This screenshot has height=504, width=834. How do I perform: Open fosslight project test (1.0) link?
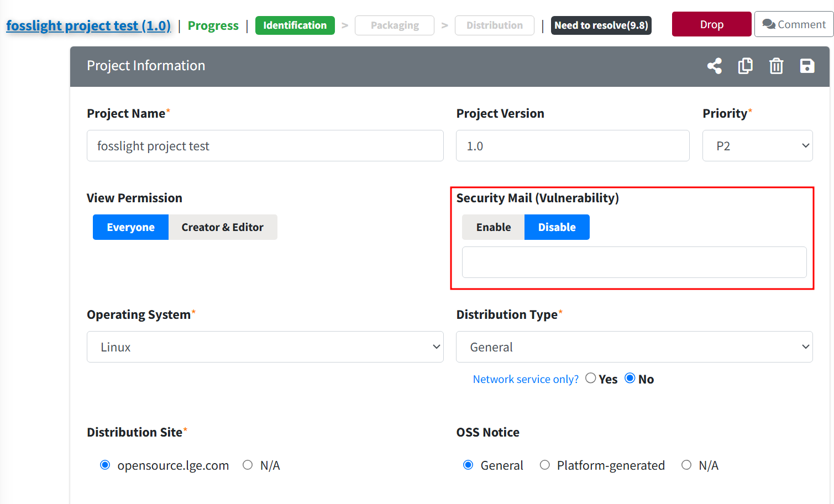[x=88, y=26]
